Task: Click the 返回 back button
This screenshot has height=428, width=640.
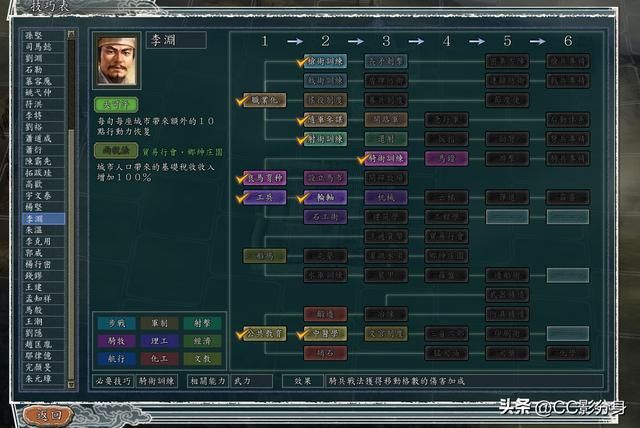Action: click(48, 416)
